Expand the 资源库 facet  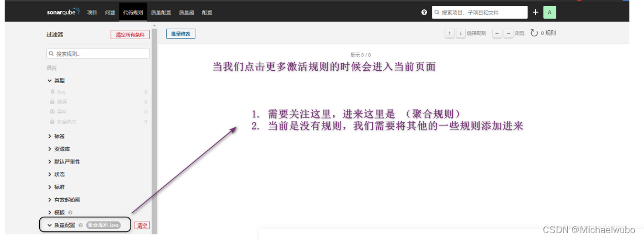pos(59,148)
